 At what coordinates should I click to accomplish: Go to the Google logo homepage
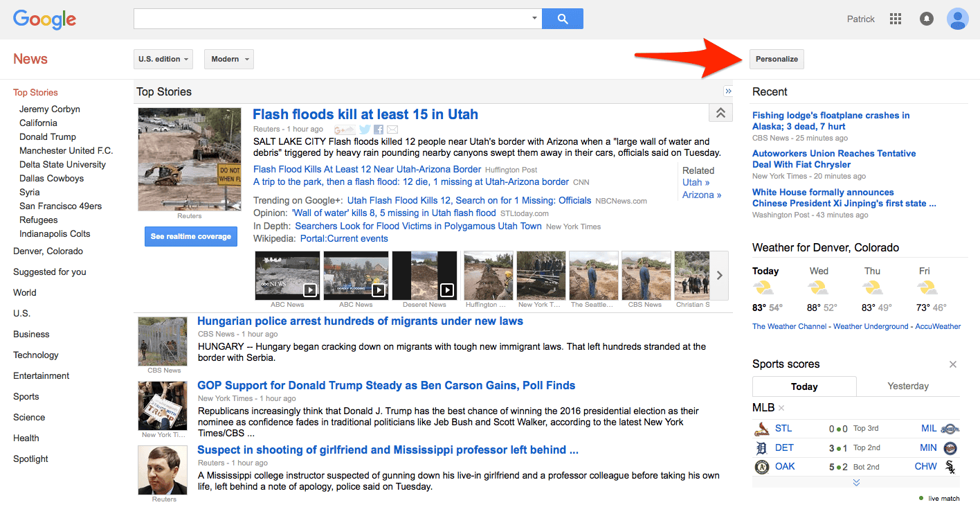[x=44, y=20]
